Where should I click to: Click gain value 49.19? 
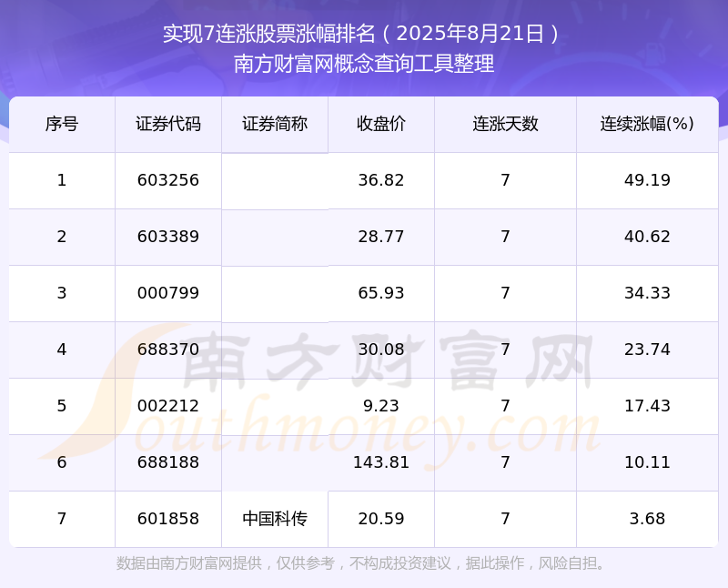click(647, 180)
